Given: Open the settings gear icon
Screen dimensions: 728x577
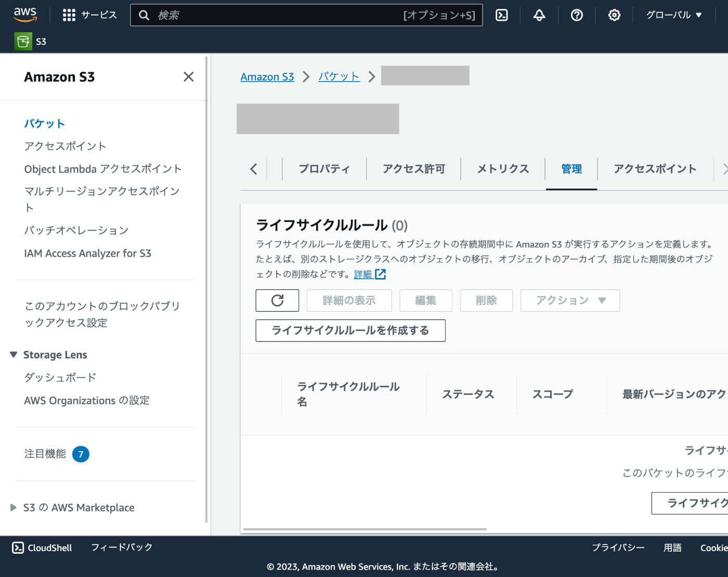Looking at the screenshot, I should [614, 15].
